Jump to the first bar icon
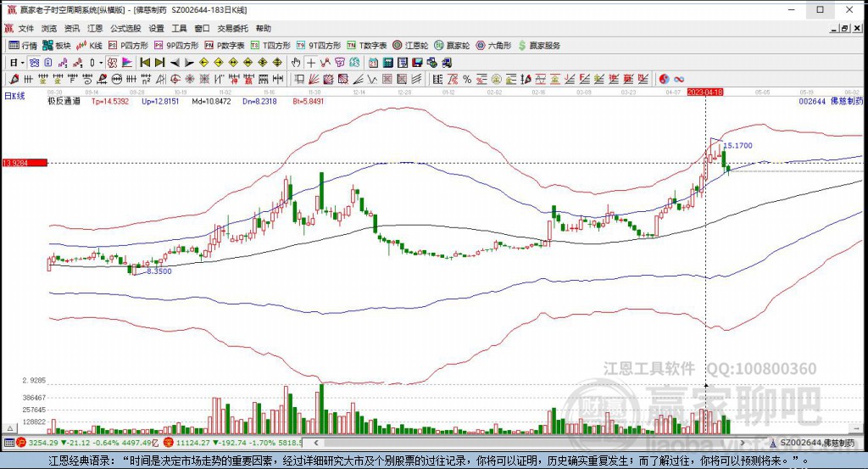Viewport: 868px width, 469px height. click(145, 63)
